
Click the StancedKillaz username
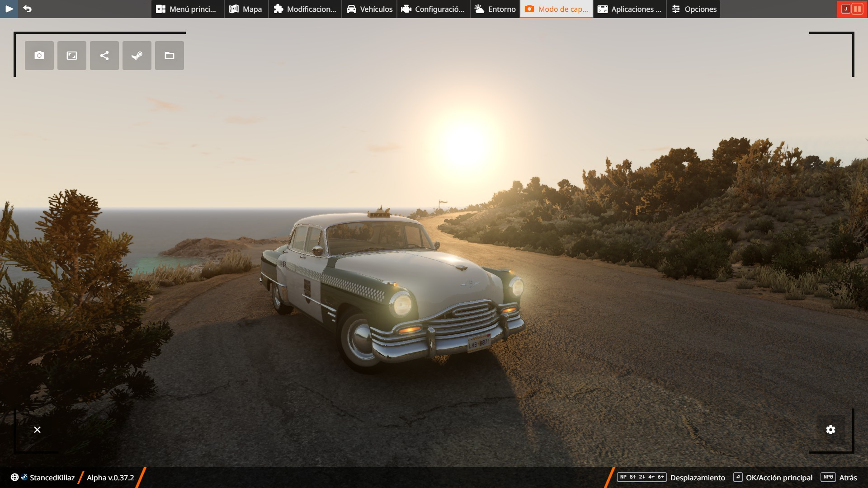tap(52, 478)
